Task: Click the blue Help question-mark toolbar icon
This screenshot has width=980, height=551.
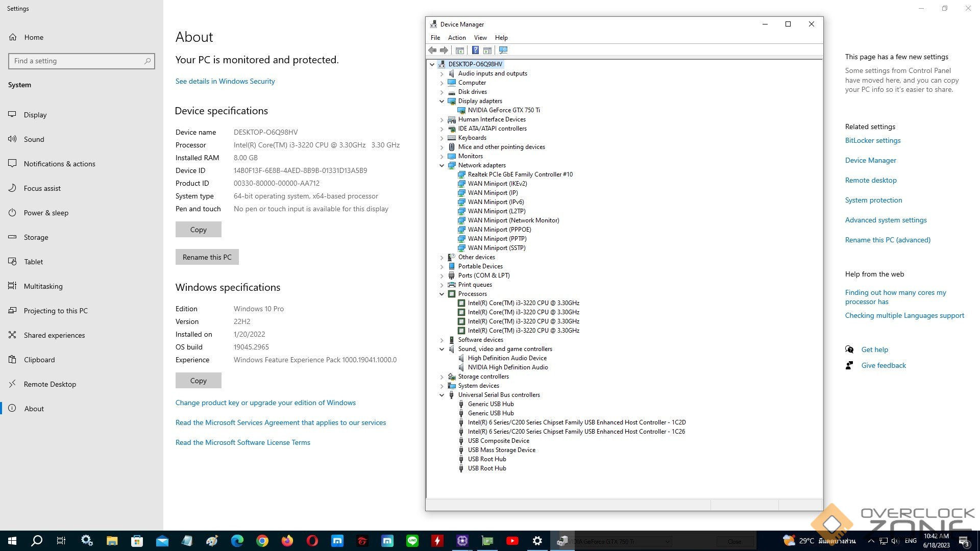Action: click(475, 50)
